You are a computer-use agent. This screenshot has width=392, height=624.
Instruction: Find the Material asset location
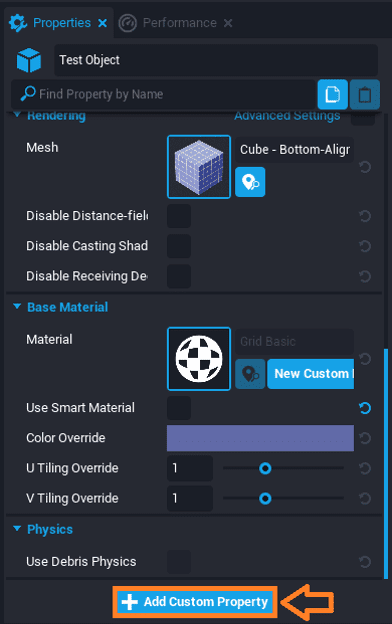(x=250, y=374)
